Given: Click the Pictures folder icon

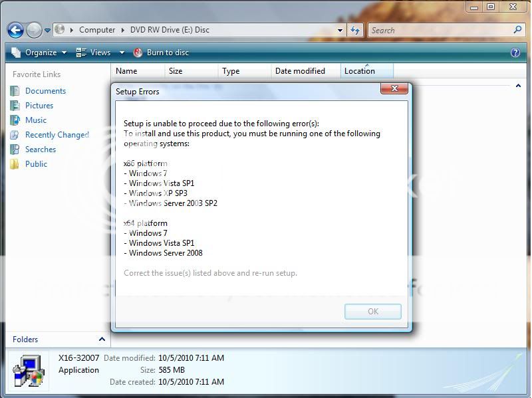Looking at the screenshot, I should coord(15,106).
